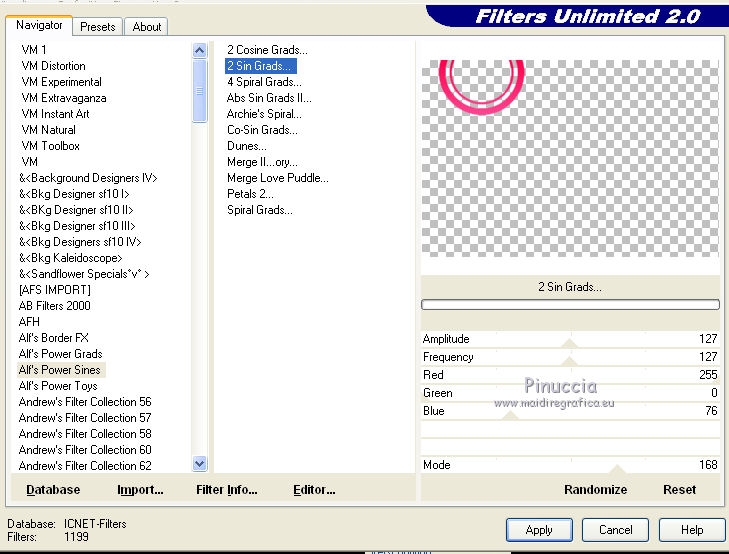
Task: Select VM Toolbox category
Action: [50, 146]
